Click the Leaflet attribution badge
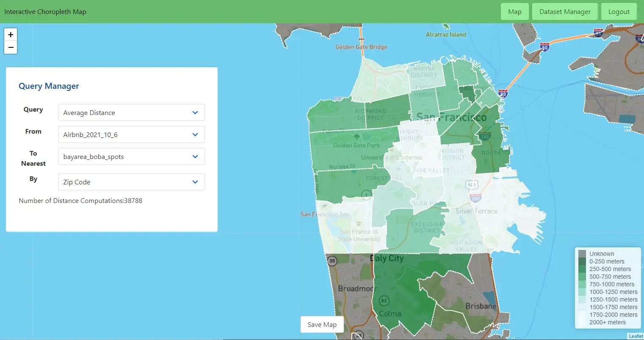This screenshot has width=644, height=340. point(636,336)
